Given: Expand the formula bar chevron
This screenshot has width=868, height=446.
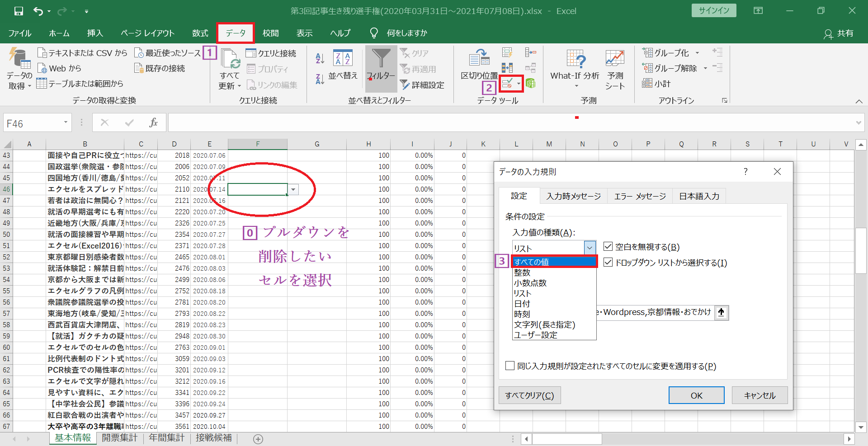Looking at the screenshot, I should coord(859,123).
